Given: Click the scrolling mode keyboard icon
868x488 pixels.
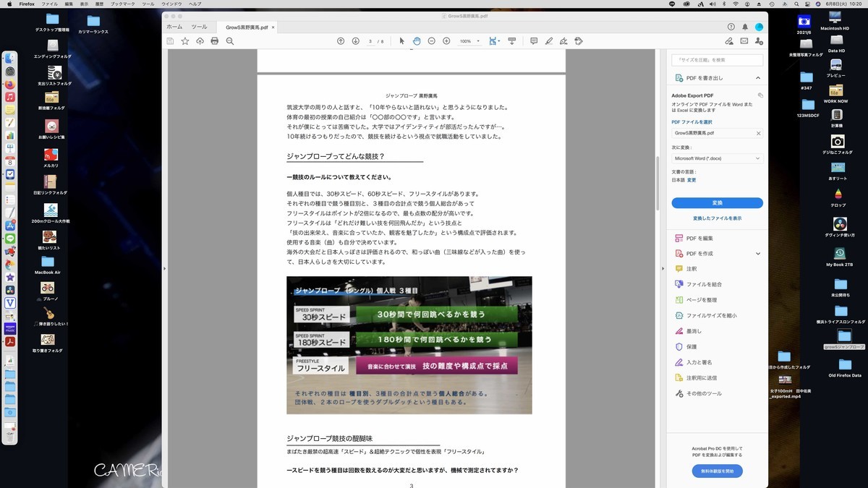Looking at the screenshot, I should click(x=512, y=41).
